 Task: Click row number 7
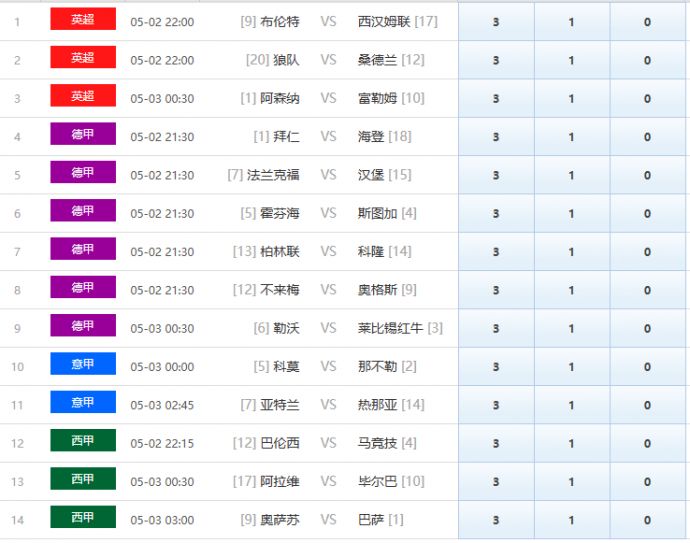pos(18,252)
